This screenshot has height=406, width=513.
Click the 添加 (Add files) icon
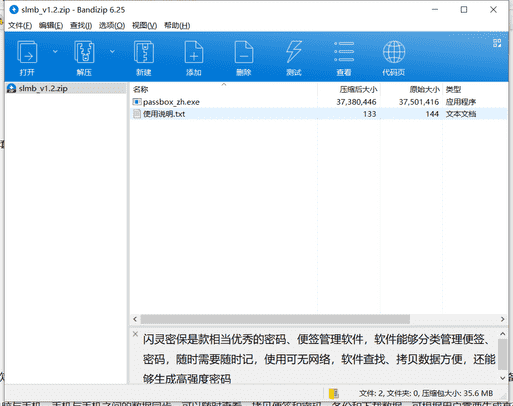point(194,52)
